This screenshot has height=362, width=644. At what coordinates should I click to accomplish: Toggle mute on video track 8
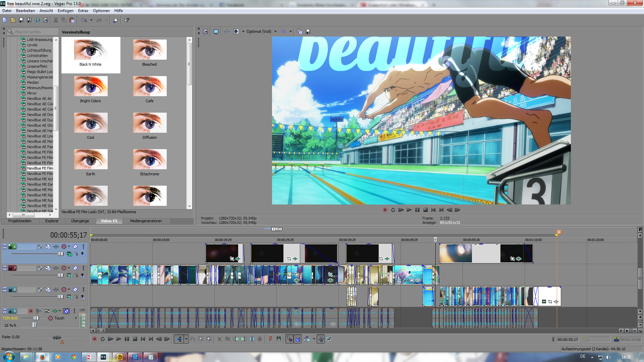(75, 290)
